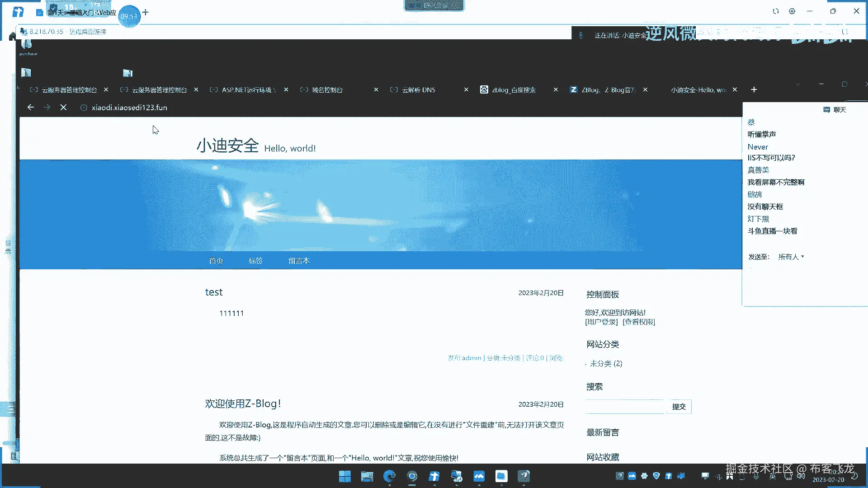The image size is (868, 488).
Task: Click site info icon in address bar
Action: 83,108
